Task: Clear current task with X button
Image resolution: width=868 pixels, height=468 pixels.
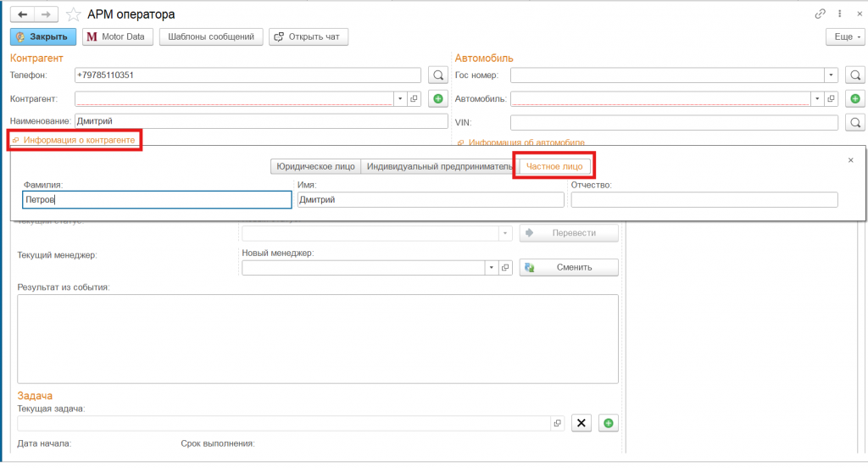Action: coord(581,422)
